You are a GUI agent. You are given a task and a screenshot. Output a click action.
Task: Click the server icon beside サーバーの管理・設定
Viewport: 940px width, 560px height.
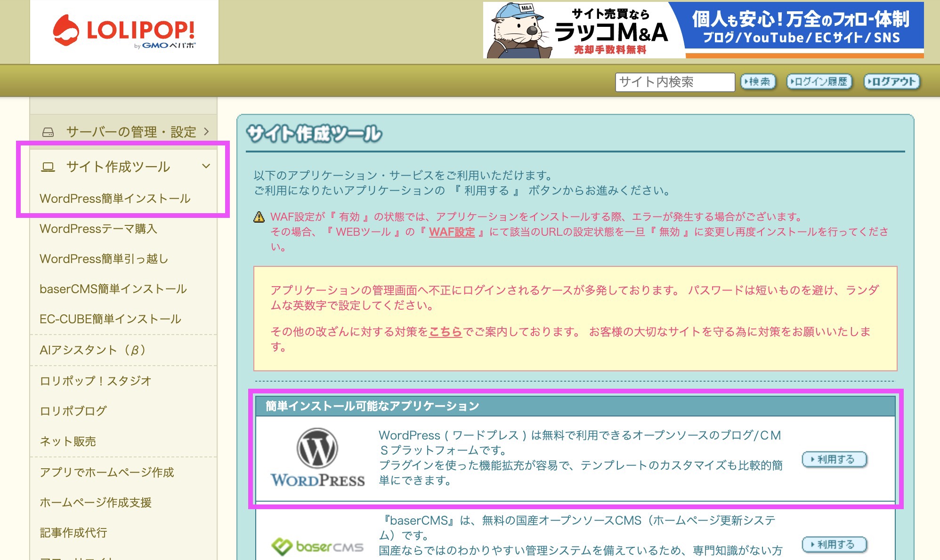48,132
